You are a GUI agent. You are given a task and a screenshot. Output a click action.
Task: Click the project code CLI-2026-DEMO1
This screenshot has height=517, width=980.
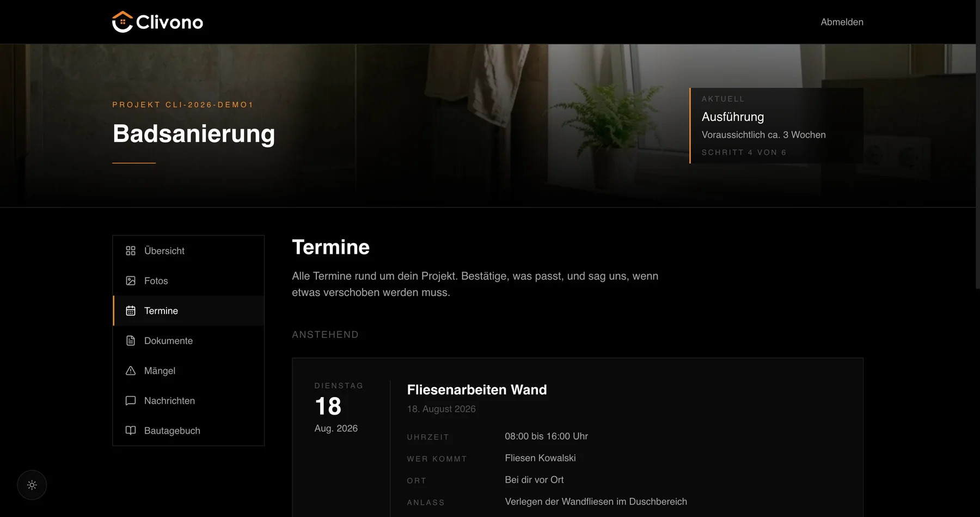[x=210, y=105]
